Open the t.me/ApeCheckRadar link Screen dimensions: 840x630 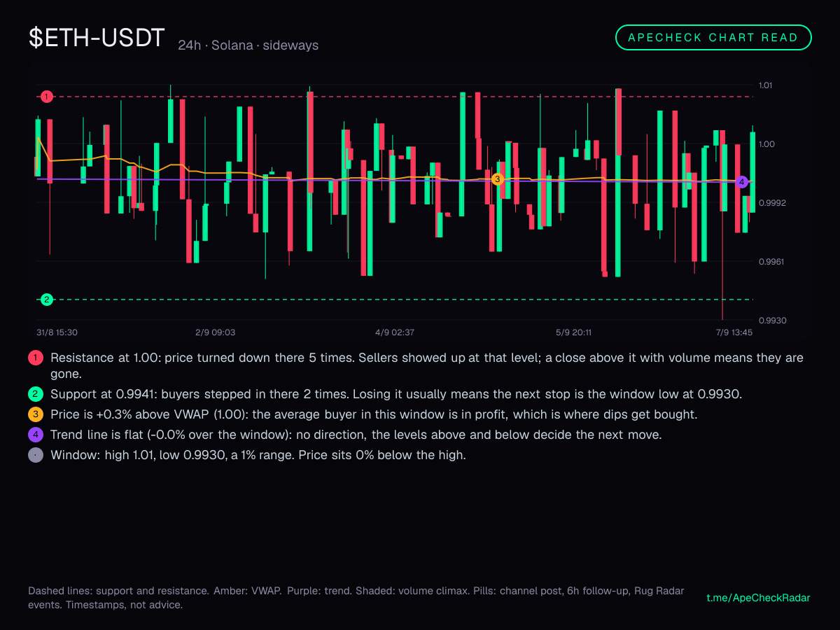[759, 598]
